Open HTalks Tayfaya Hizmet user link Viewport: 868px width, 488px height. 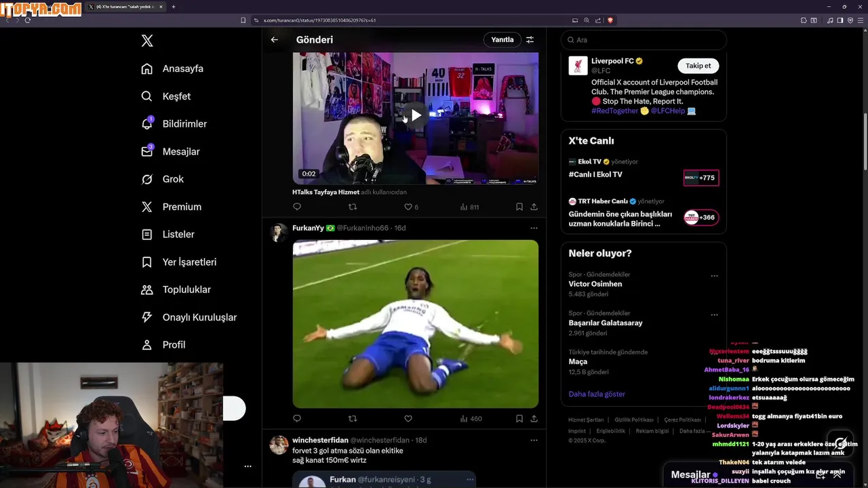325,192
